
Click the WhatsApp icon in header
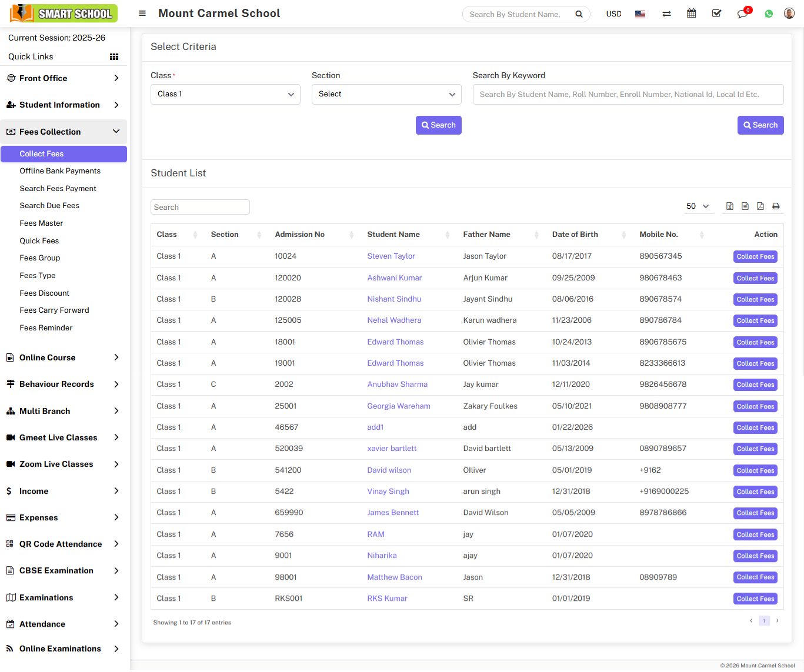(x=769, y=14)
